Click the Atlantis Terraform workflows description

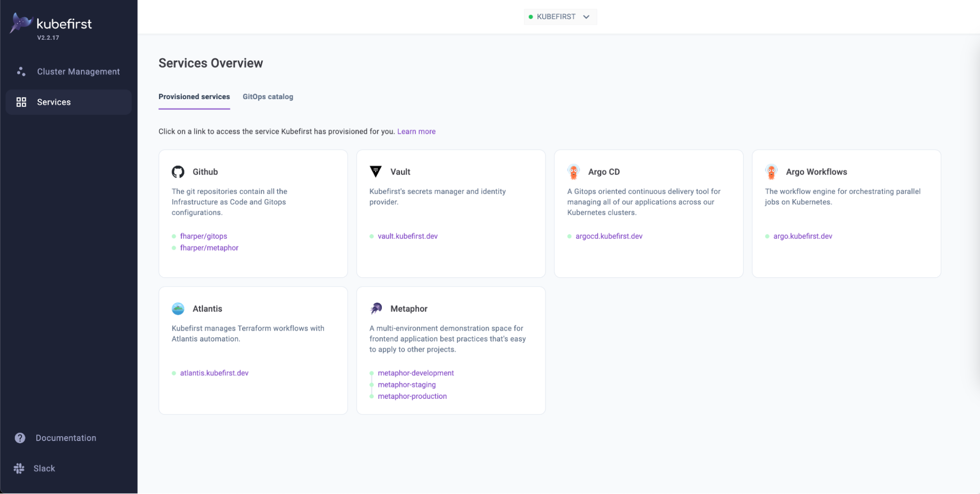point(248,334)
